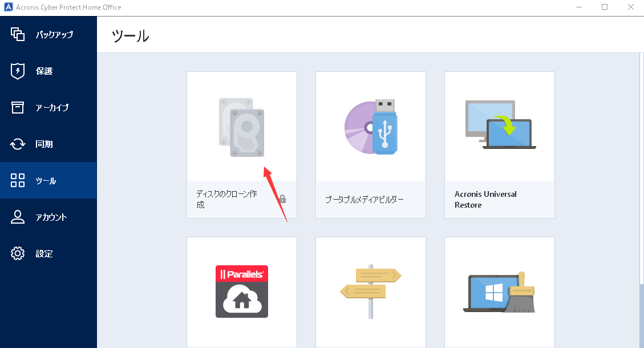Click the USB and disc media builder icon
This screenshot has width=644, height=348.
click(370, 127)
